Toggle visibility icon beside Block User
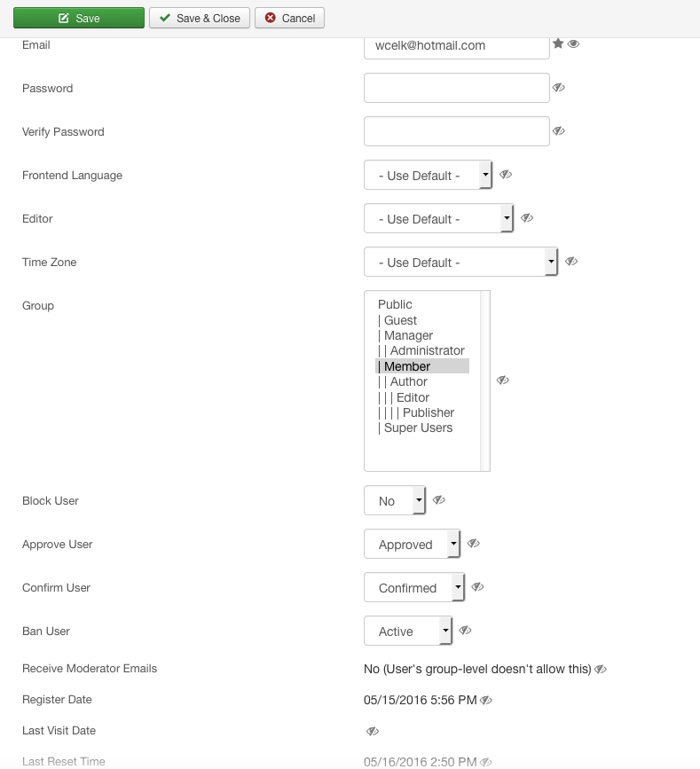Viewport: 700px width, 769px height. 438,500
